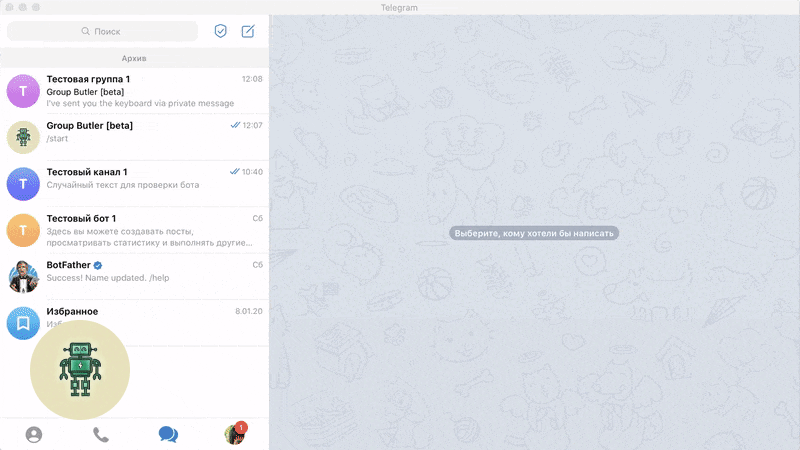The image size is (800, 450).
Task: Open the Тестовая группа 1 chat
Action: click(134, 91)
